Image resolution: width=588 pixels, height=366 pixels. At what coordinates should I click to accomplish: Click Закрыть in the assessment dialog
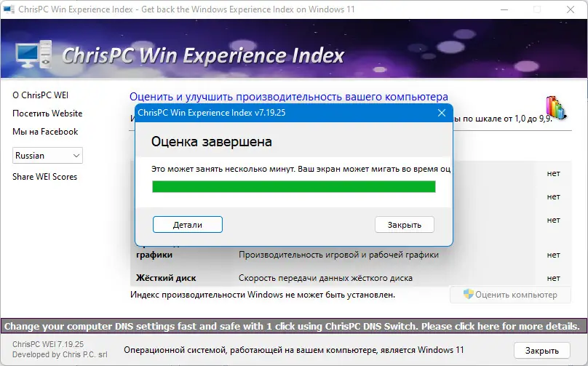pos(405,225)
